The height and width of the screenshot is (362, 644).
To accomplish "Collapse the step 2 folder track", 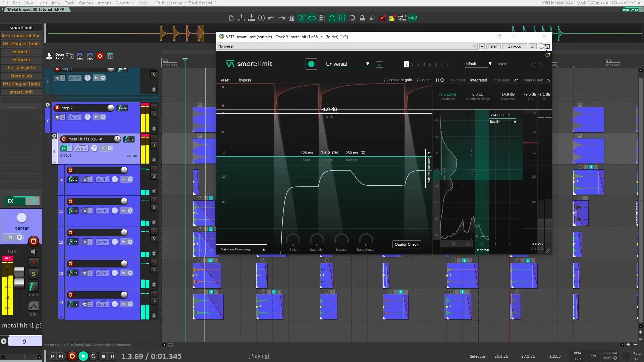I will 48,105.
